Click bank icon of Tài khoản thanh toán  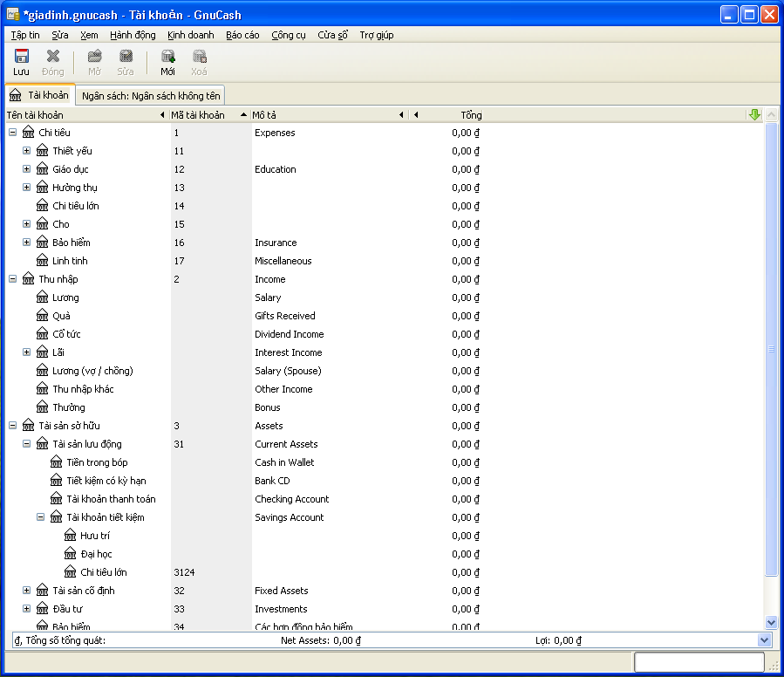tap(57, 499)
